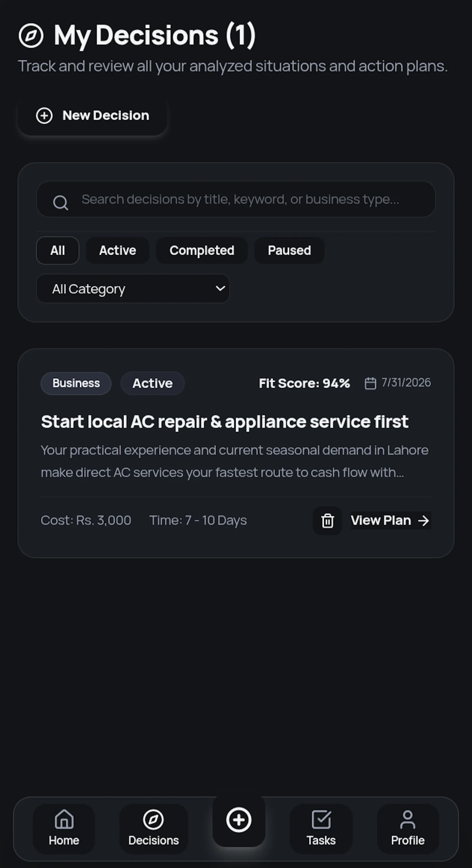
Task: Delete the decision with trash icon
Action: 327,521
